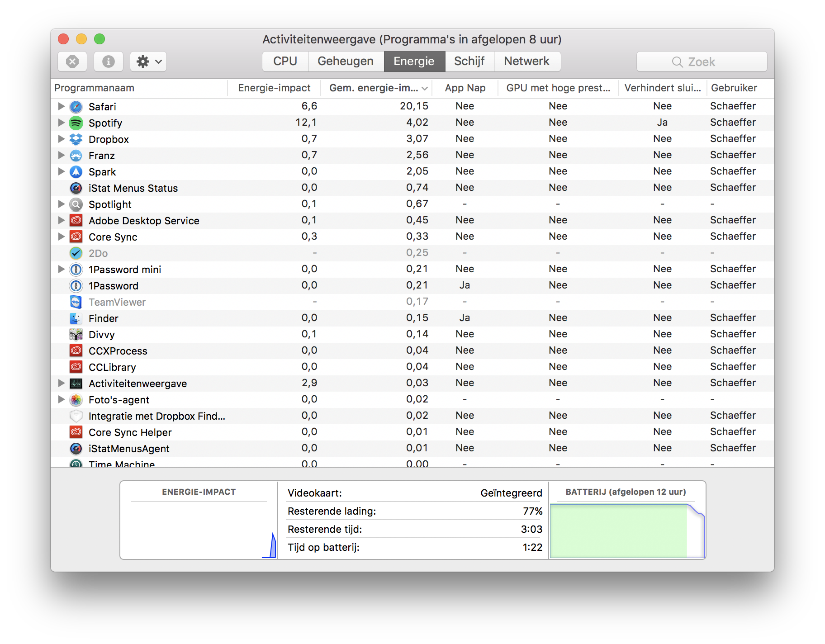Image resolution: width=825 pixels, height=644 pixels.
Task: Click the Resterende tijd 3:03 value
Action: click(531, 529)
